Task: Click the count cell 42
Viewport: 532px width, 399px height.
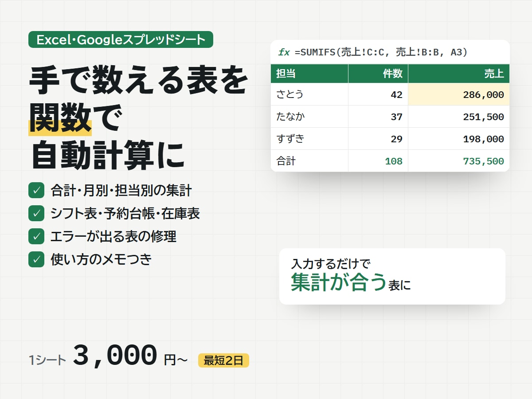Action: pos(378,94)
